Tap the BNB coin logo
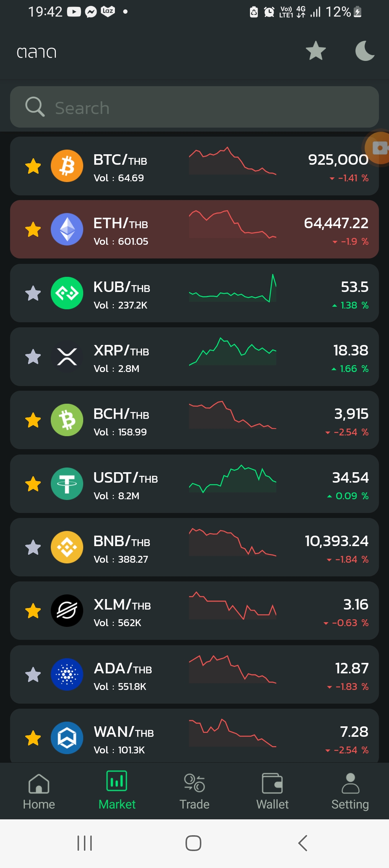Screen dimensions: 389x868 pyautogui.click(x=67, y=547)
